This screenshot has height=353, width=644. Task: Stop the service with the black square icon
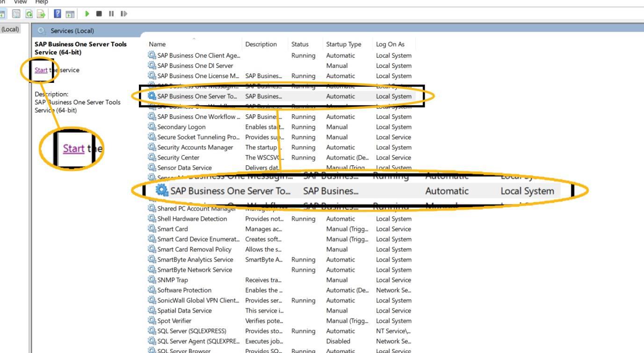pyautogui.click(x=99, y=14)
